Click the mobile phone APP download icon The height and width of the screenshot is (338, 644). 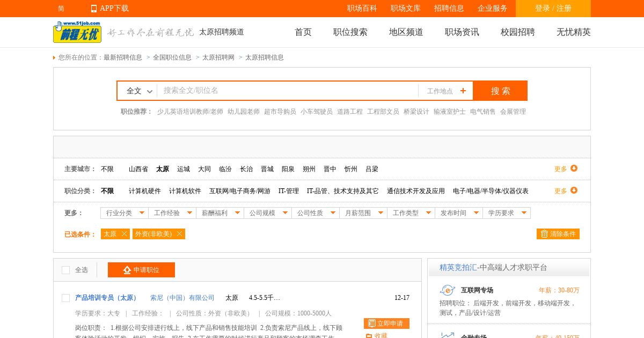pos(94,9)
